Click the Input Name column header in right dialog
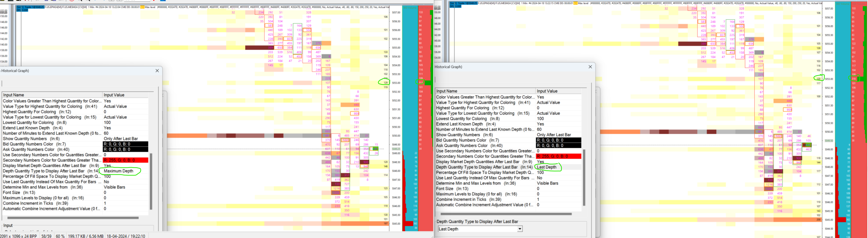The image size is (868, 238). click(485, 91)
